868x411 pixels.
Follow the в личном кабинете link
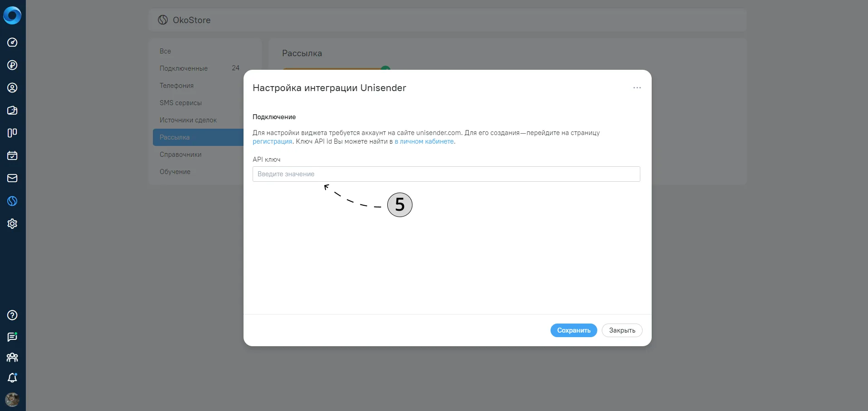point(424,141)
